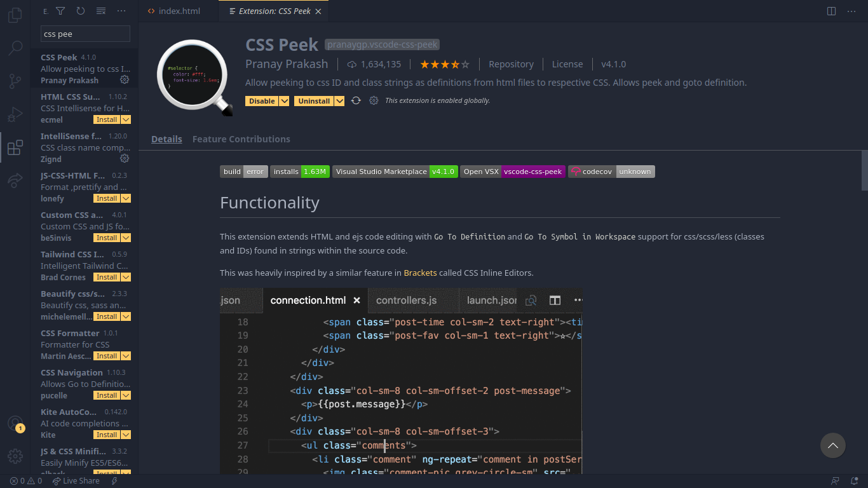This screenshot has width=868, height=488.
Task: Open the License link
Action: tap(567, 64)
